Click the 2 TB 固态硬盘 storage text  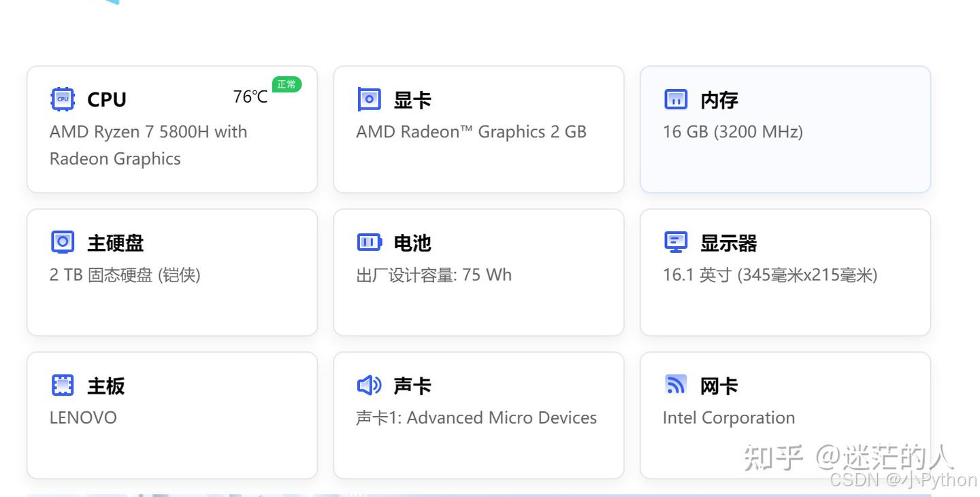coord(125,275)
